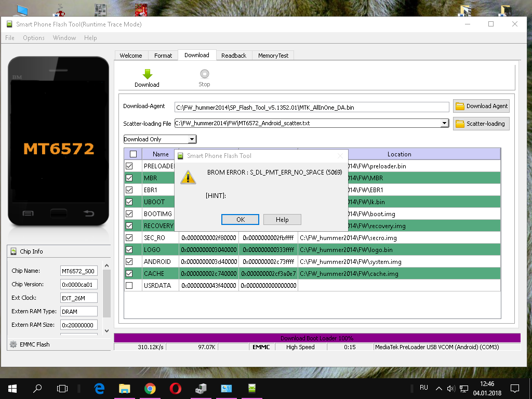Switch to the Readback tab

point(234,56)
